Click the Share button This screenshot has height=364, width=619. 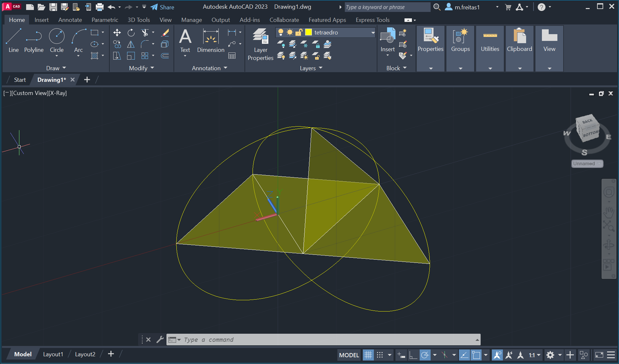pos(163,7)
